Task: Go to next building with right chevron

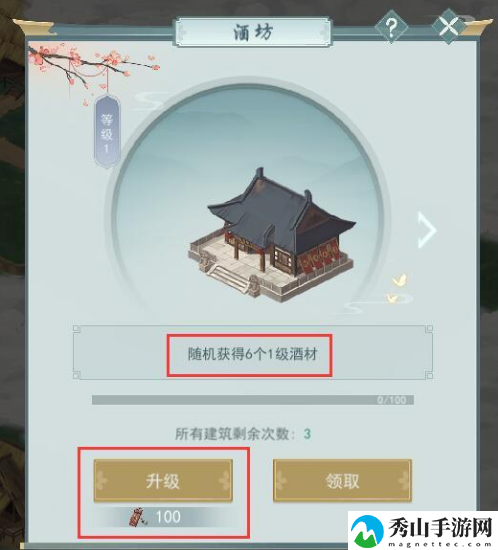Action: (427, 230)
